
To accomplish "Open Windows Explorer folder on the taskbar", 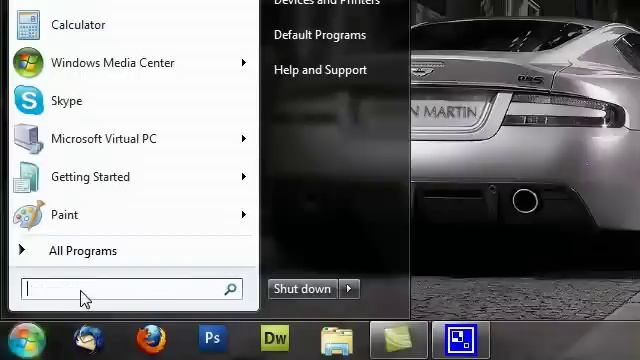I will coord(337,340).
